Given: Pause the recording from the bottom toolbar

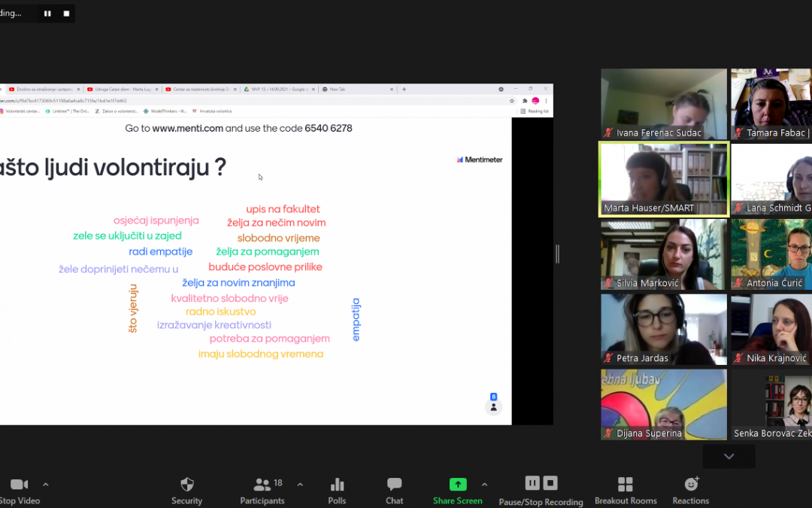Looking at the screenshot, I should click(x=532, y=483).
